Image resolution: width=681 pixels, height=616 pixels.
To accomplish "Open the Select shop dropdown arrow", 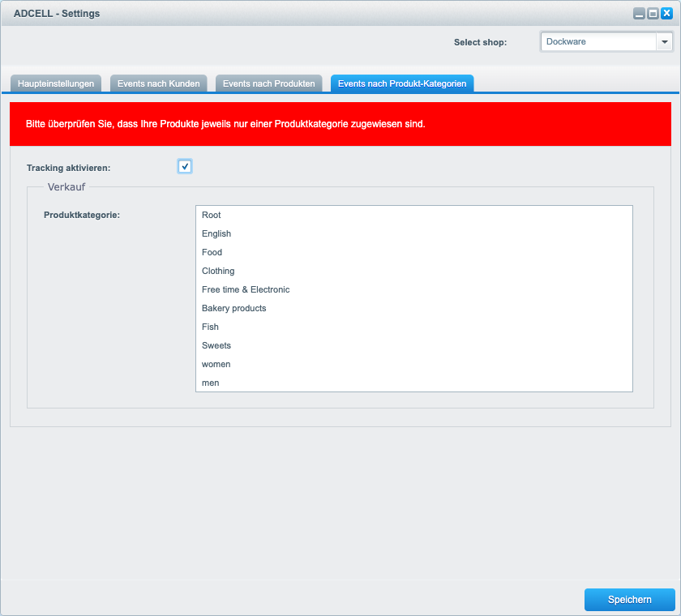I will pyautogui.click(x=664, y=41).
